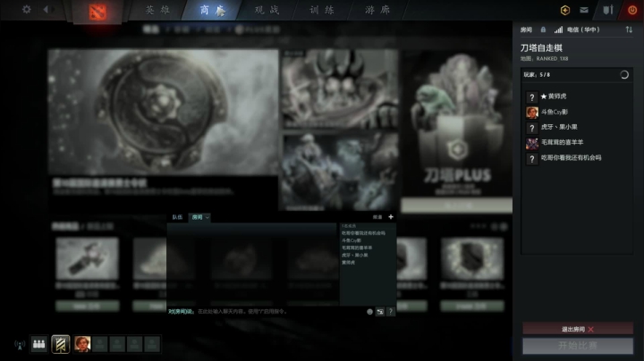The width and height of the screenshot is (644, 361).
Task: Open the 英雄 Heroes tab
Action: point(158,10)
